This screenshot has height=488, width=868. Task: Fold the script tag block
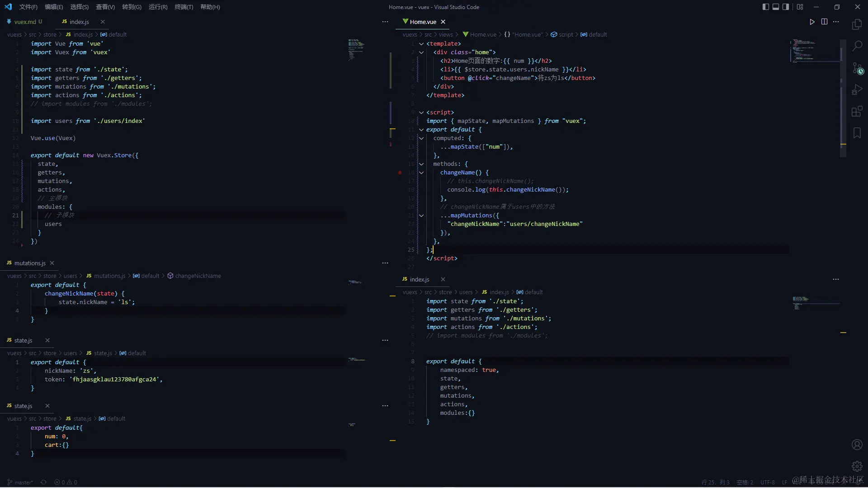click(421, 113)
